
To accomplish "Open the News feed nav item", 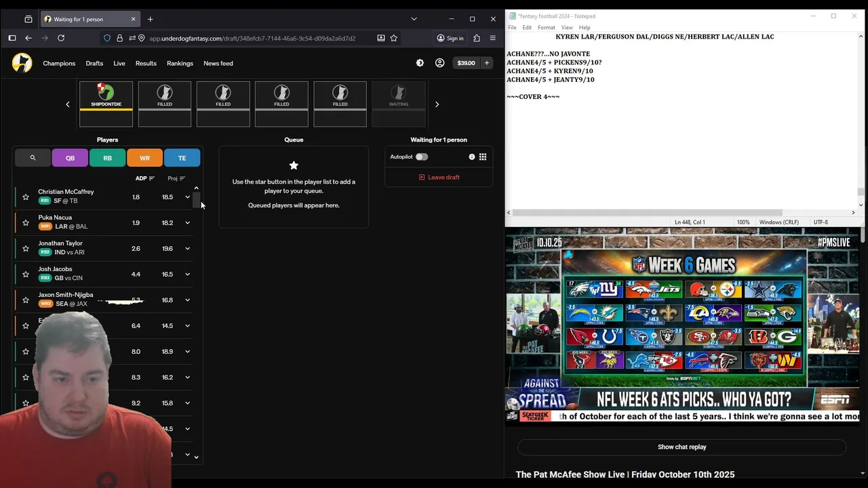I will pyautogui.click(x=218, y=63).
